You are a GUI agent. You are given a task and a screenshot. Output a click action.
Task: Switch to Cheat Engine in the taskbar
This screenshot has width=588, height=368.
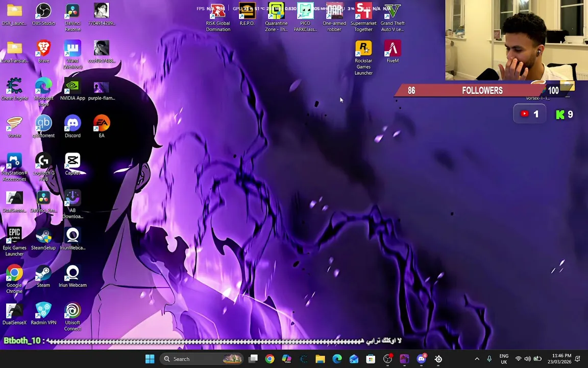pos(304,359)
